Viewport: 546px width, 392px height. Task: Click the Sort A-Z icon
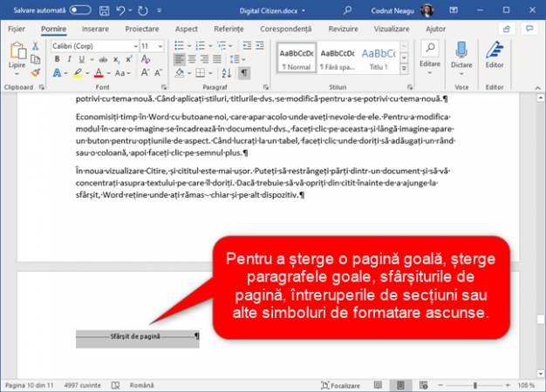227,73
